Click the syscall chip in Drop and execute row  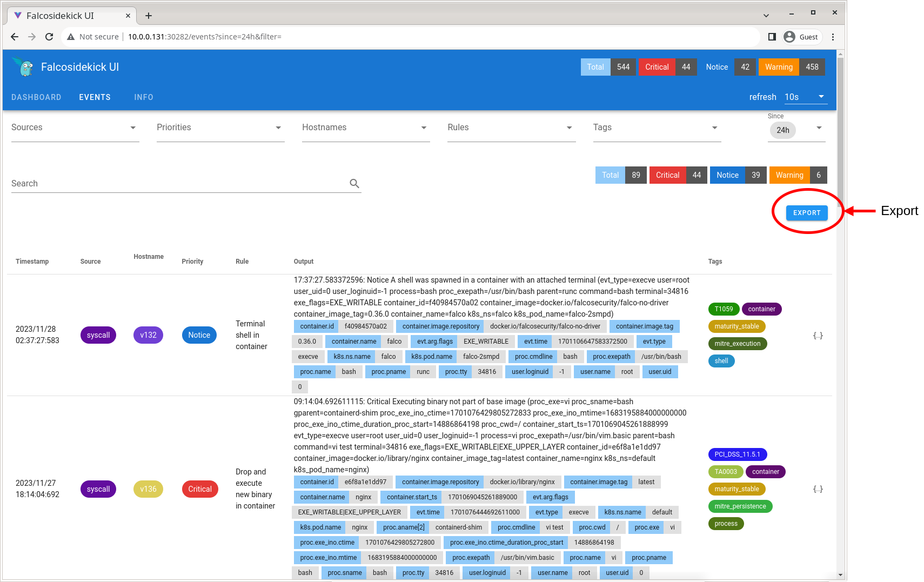(98, 489)
